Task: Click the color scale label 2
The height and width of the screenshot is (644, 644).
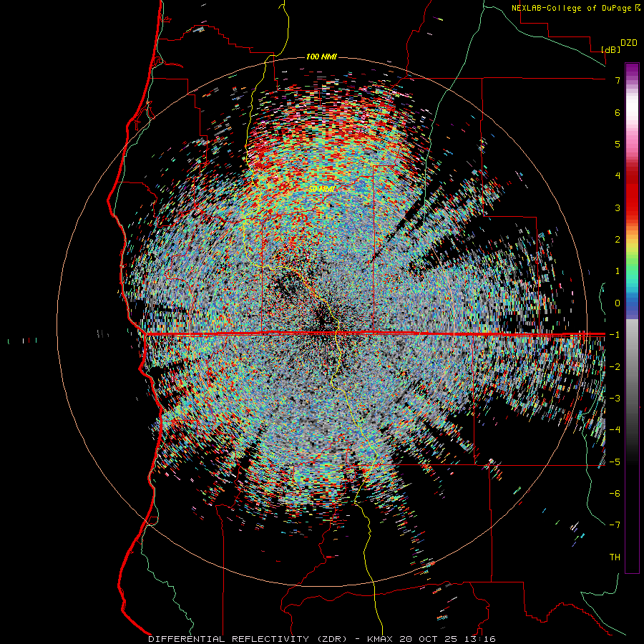Action: tap(618, 240)
